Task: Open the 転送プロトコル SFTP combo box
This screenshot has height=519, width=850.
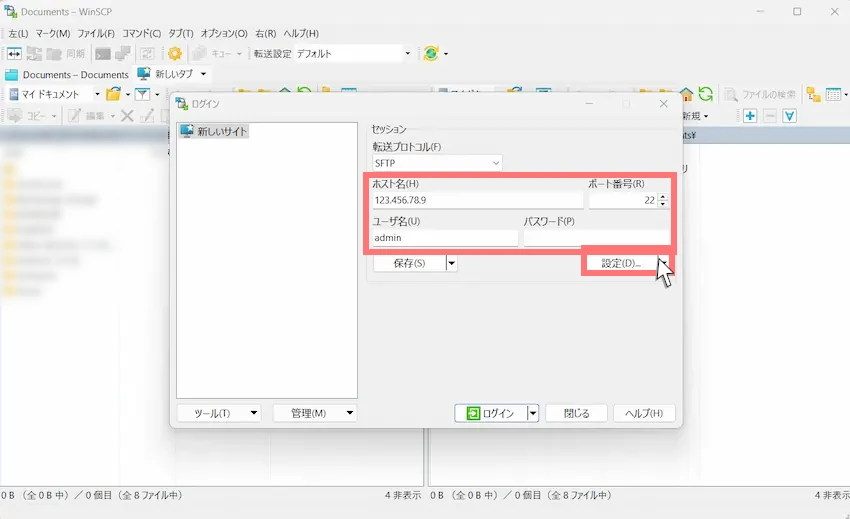Action: click(x=437, y=163)
